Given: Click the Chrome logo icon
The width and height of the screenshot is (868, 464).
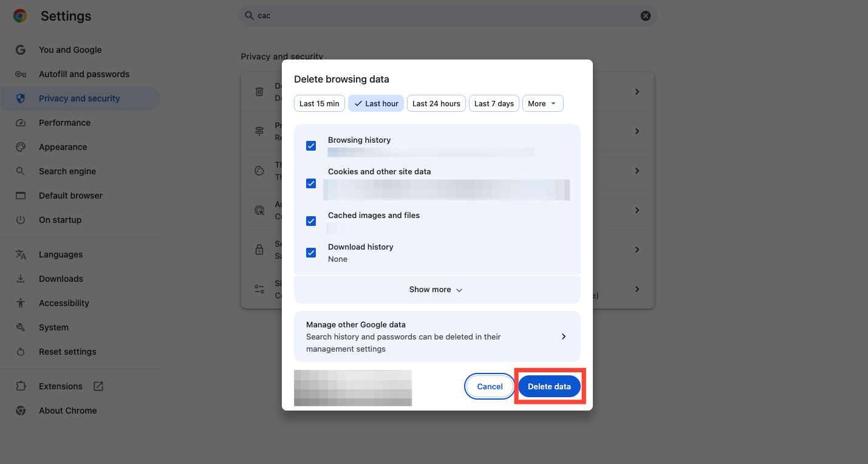Looking at the screenshot, I should pyautogui.click(x=20, y=16).
